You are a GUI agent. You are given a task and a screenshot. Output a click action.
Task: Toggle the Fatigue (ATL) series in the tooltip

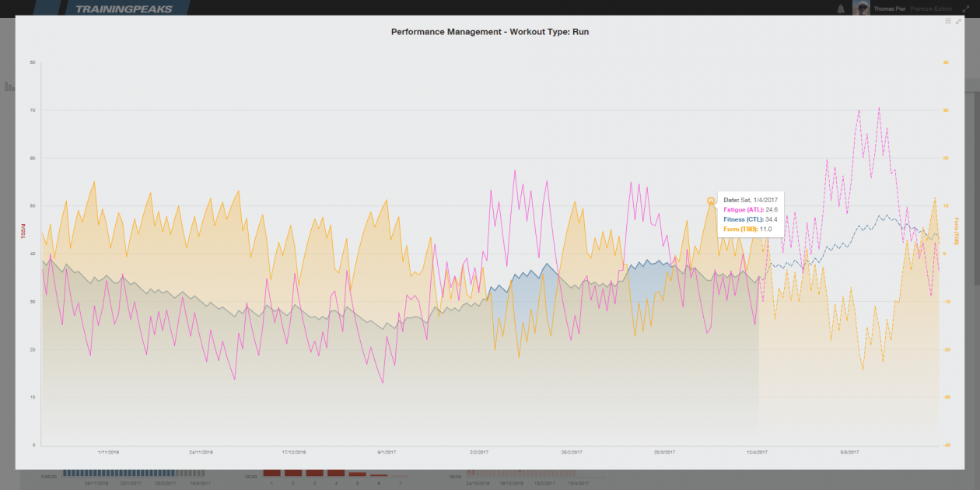(744, 209)
